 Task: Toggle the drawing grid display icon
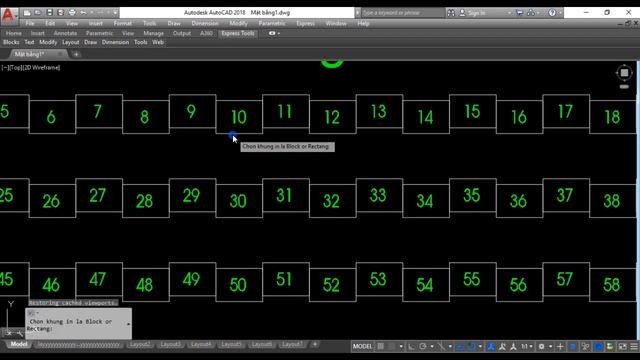(380, 346)
